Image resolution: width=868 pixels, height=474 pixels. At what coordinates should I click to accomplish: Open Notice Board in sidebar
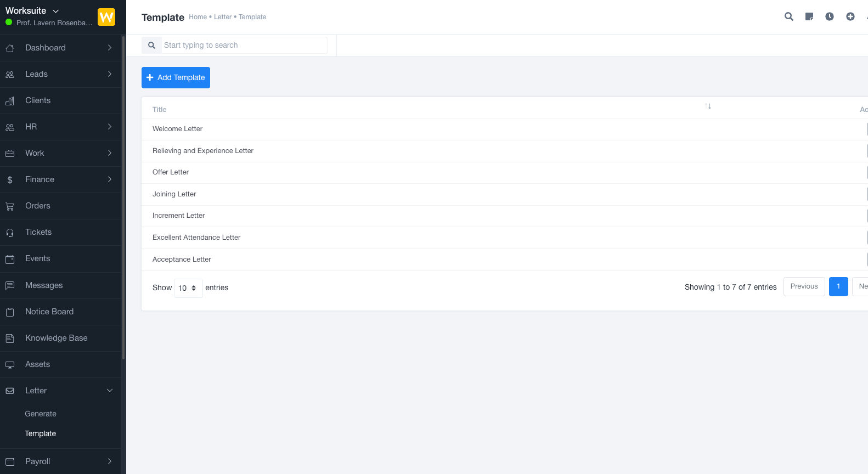49,312
